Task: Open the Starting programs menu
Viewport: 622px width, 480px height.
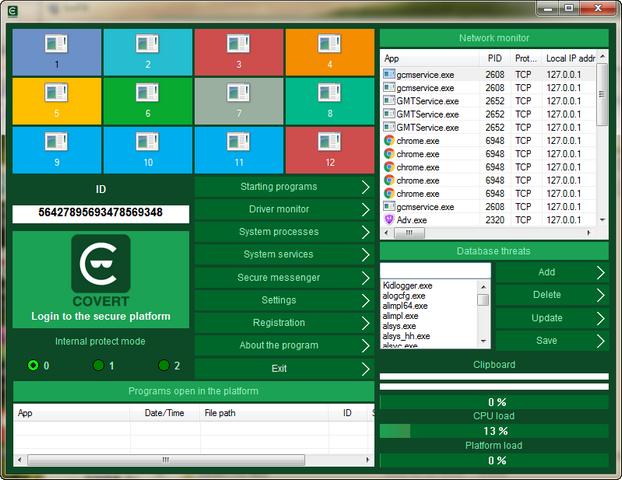Action: (x=284, y=187)
